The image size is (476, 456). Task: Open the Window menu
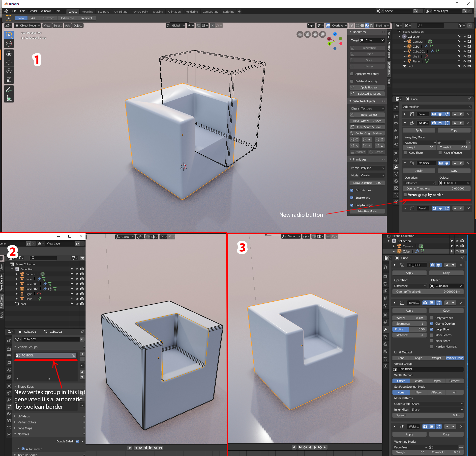click(46, 11)
